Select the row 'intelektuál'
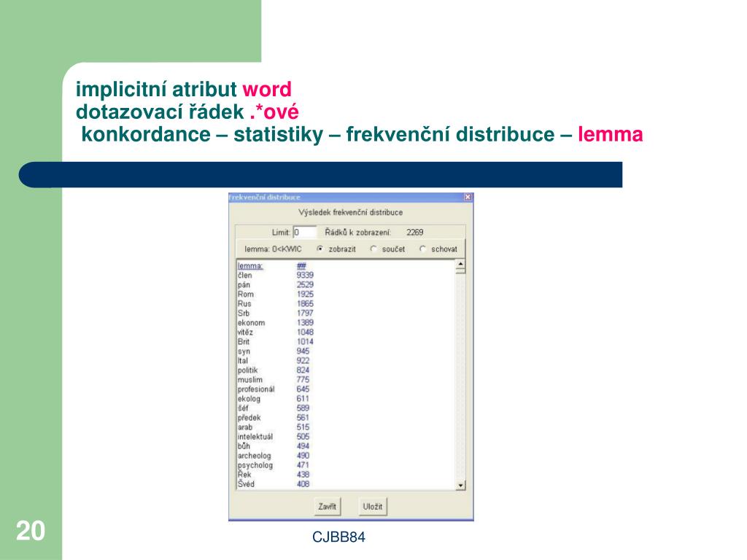 pyautogui.click(x=274, y=437)
